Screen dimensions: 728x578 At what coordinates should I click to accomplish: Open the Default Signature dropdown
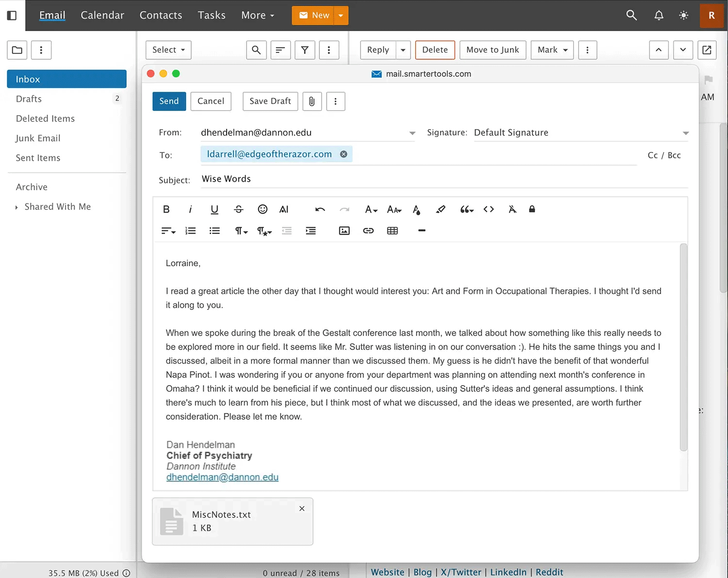[x=686, y=133]
